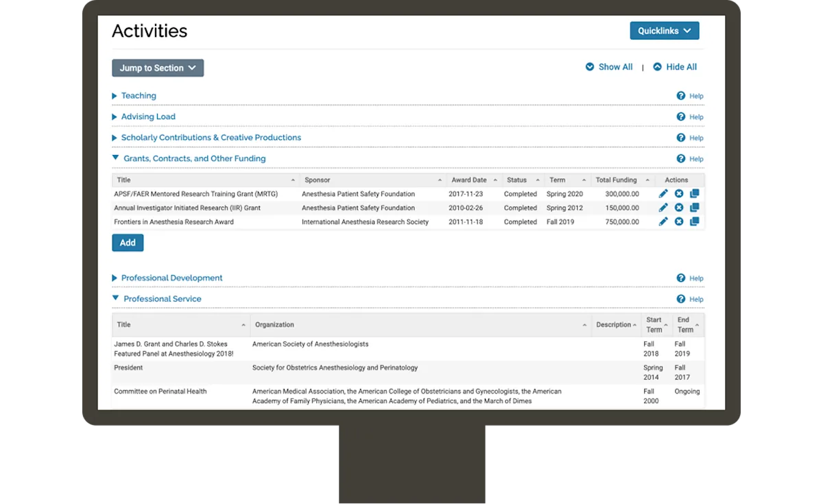The width and height of the screenshot is (823, 504).
Task: Open Help for the Teaching section
Action: point(690,95)
